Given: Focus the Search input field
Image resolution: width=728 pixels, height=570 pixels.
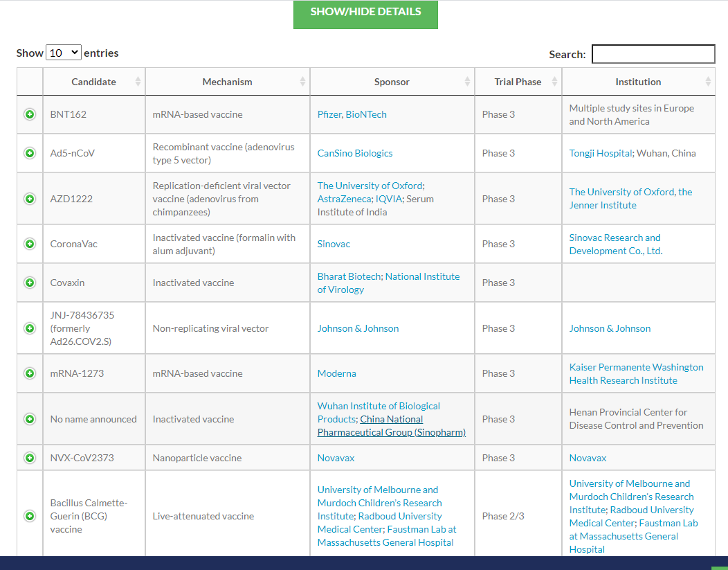Looking at the screenshot, I should (653, 54).
